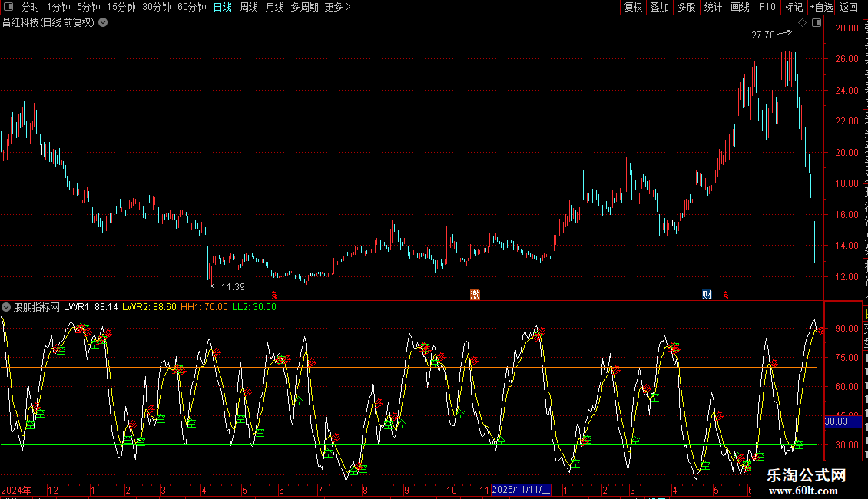Open dropdown beside 股朋指标网 indicator title

pos(6,307)
